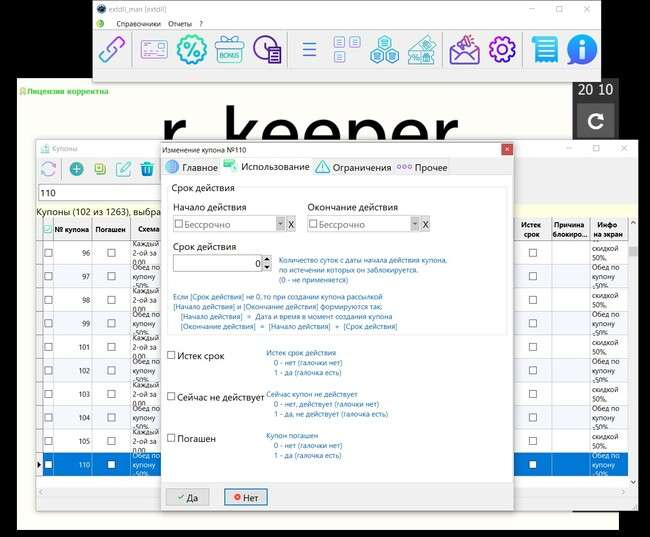The image size is (650, 537).
Task: Enable the 'Истек срок' checkbox
Action: [x=172, y=355]
